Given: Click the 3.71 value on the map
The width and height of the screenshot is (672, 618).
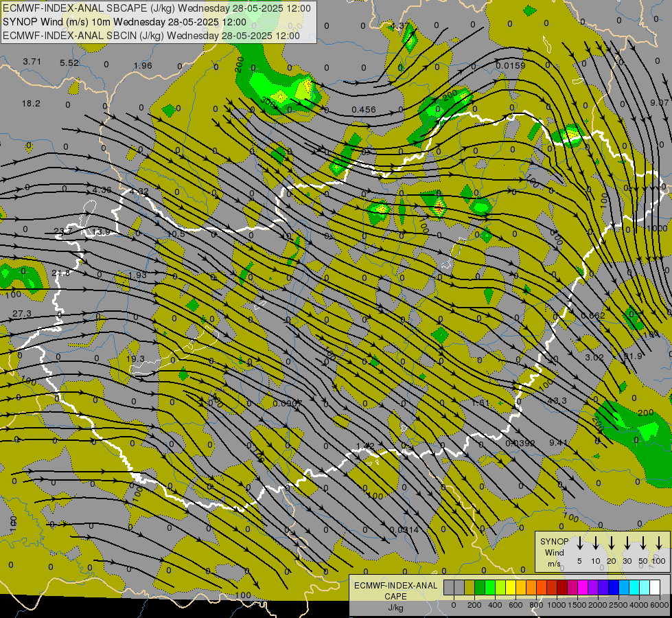Looking at the screenshot, I should point(32,61).
